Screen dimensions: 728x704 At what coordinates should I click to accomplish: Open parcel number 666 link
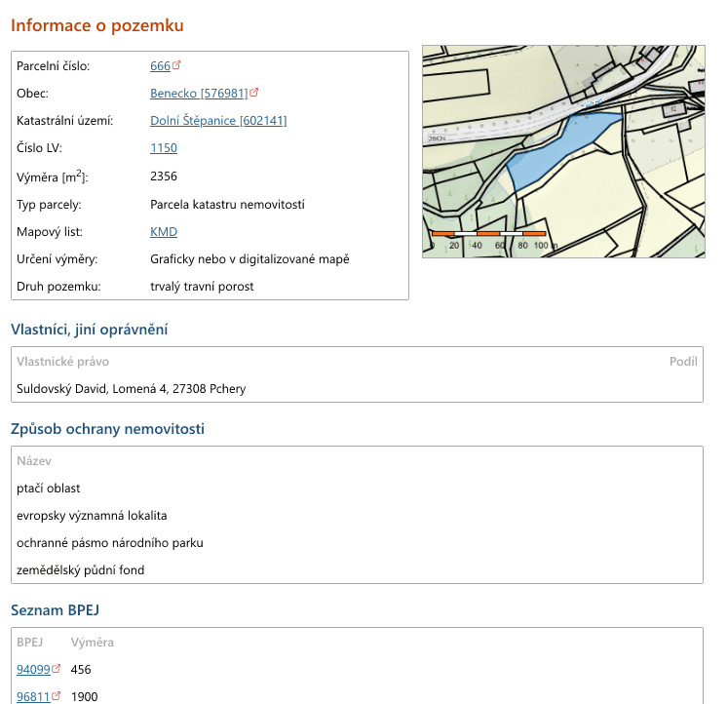[x=160, y=66]
